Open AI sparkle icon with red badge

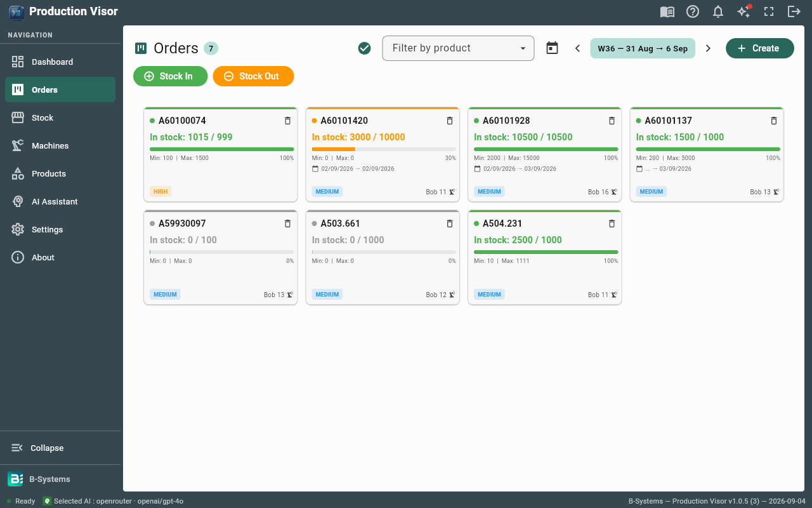(743, 11)
